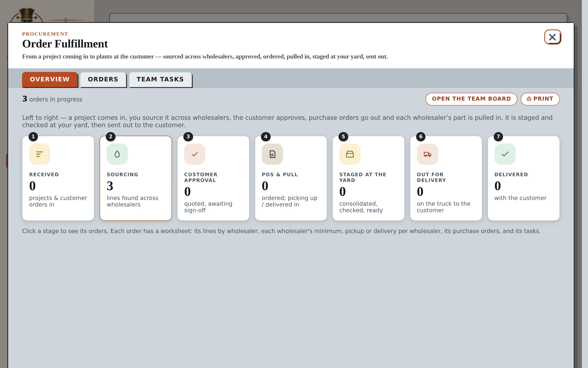Open the Delivered stage title
The height and width of the screenshot is (368, 588).
click(x=511, y=175)
